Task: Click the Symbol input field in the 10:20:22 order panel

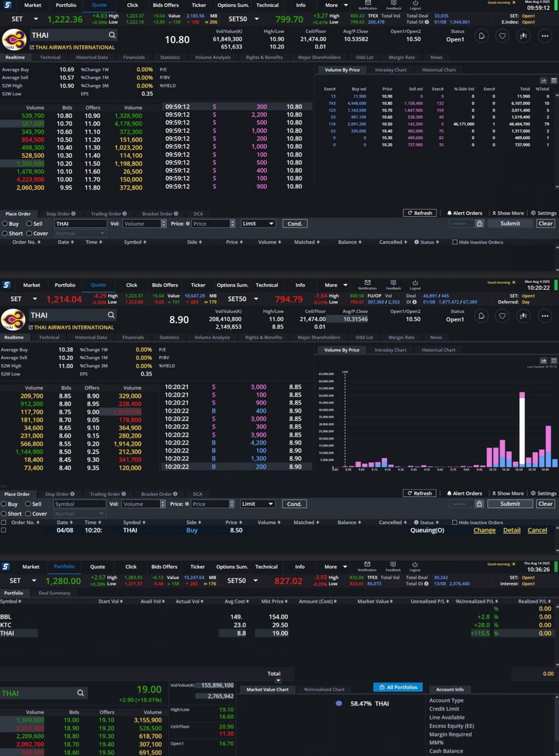Action: pyautogui.click(x=80, y=504)
